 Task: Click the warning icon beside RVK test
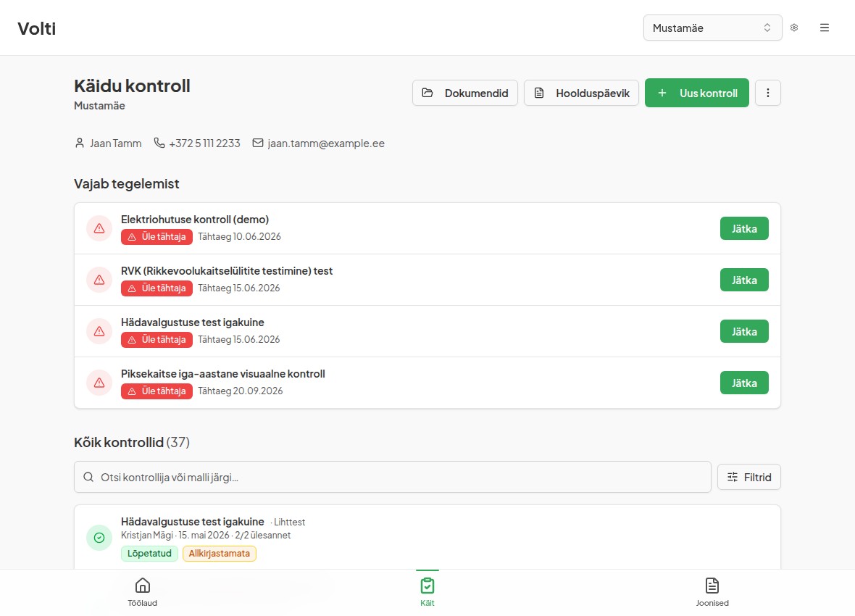click(x=99, y=280)
